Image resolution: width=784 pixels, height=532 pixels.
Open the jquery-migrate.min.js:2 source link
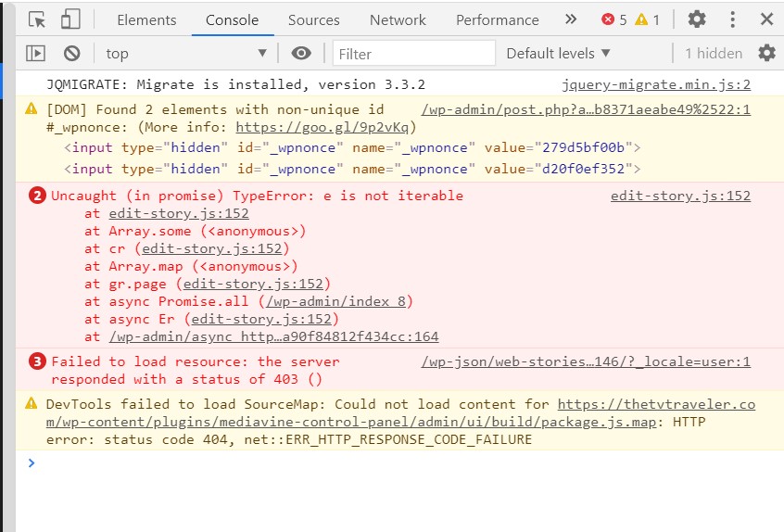point(655,85)
